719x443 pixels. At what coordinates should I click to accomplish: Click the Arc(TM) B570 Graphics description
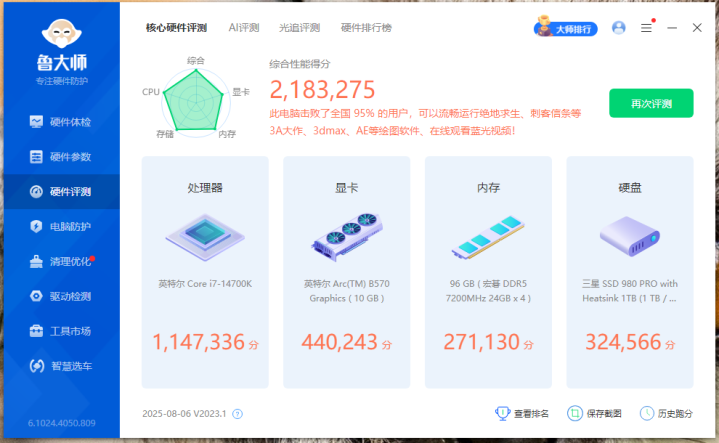pos(347,291)
